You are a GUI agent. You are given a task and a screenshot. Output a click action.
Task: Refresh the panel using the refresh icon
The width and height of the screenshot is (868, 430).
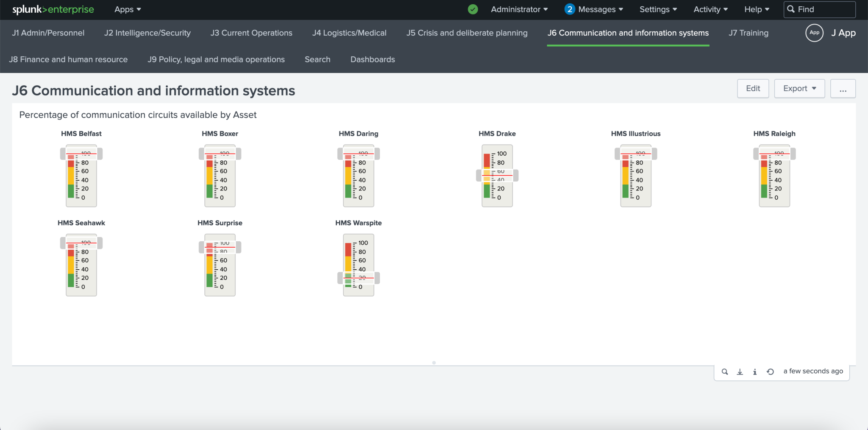(771, 371)
